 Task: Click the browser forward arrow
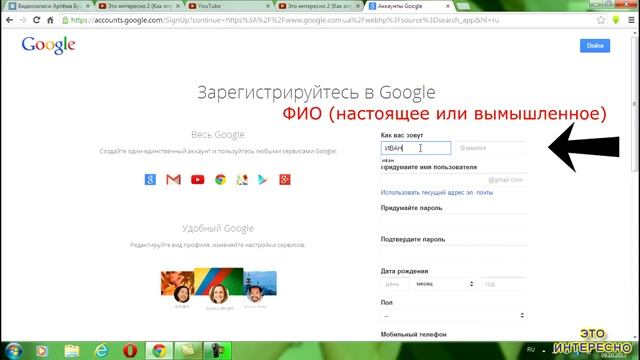pos(23,20)
